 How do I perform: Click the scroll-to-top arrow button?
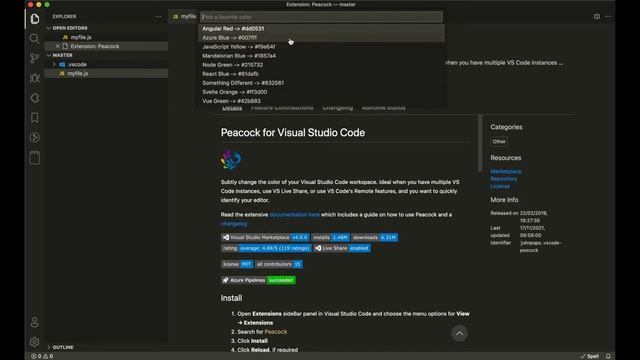pos(459,333)
